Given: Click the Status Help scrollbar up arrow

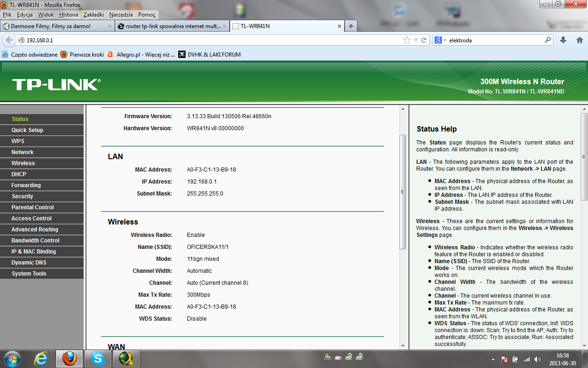Looking at the screenshot, I should (584, 109).
